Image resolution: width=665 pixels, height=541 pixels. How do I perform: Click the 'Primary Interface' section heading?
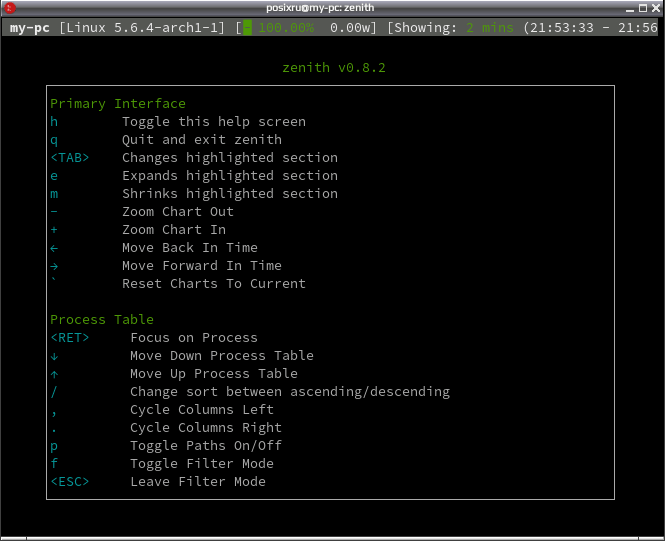click(x=118, y=104)
